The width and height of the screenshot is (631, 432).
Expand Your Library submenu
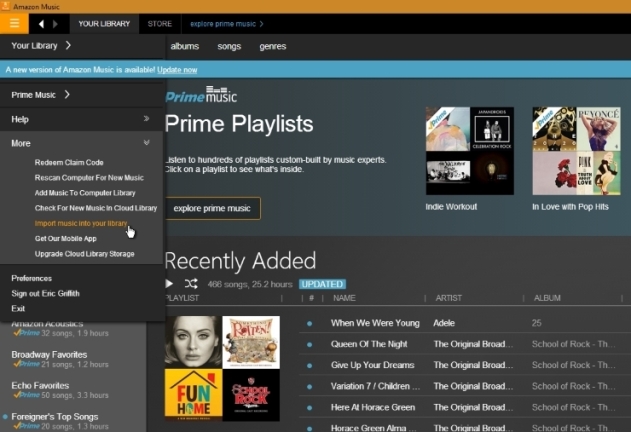(68, 45)
